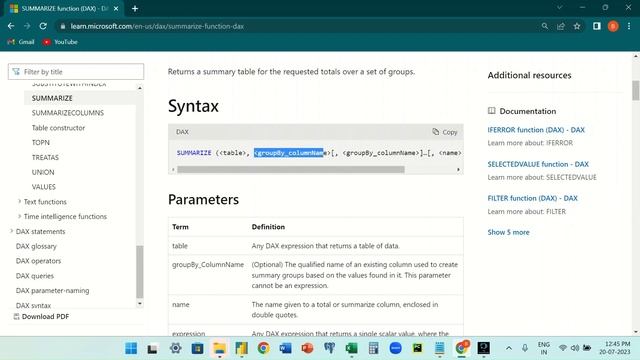Viewport: 640px width, 360px height.
Task: Open the Windows Start menu
Action: 131,348
